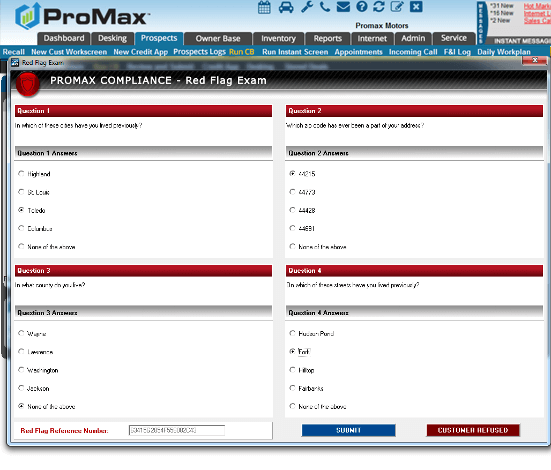Open the Hot Market link
The height and width of the screenshot is (470, 551).
coord(537,6)
